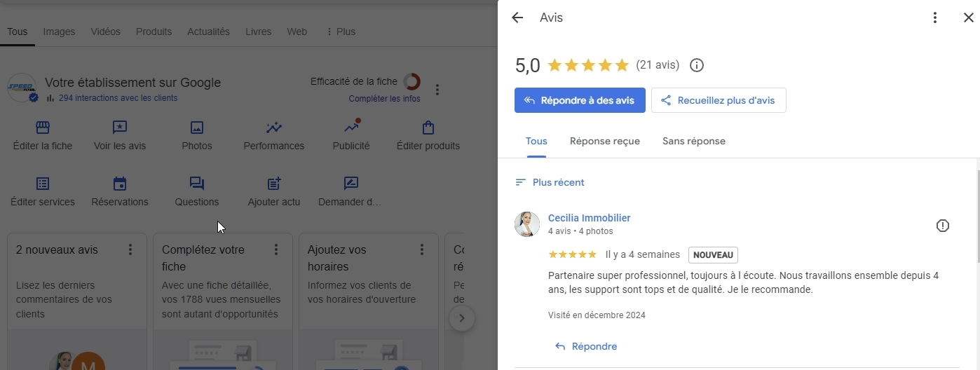The width and height of the screenshot is (980, 370).
Task: Select the Livres search tab
Action: click(259, 32)
